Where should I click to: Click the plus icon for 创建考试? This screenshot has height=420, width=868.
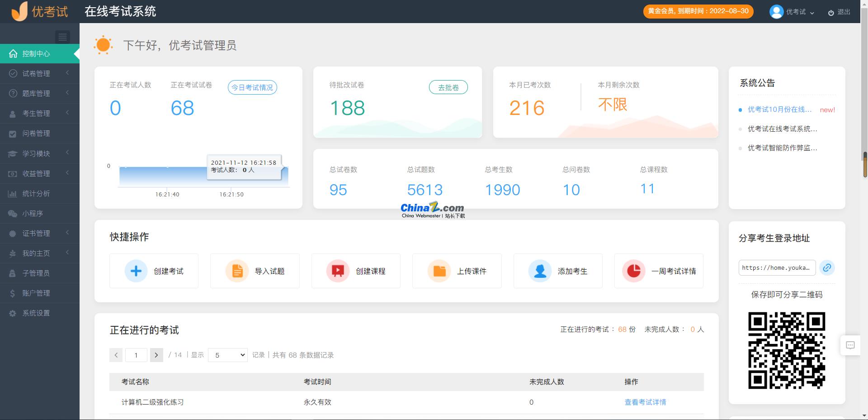point(136,271)
